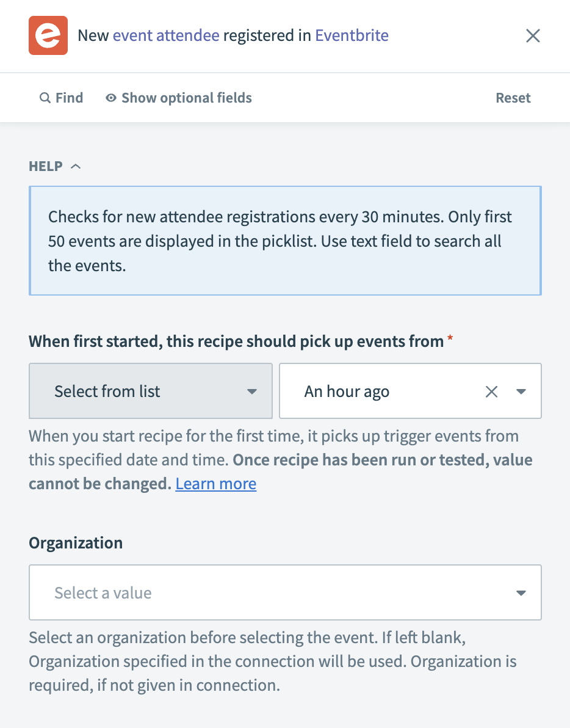The image size is (570, 728).
Task: Click the Reset button
Action: [x=513, y=98]
